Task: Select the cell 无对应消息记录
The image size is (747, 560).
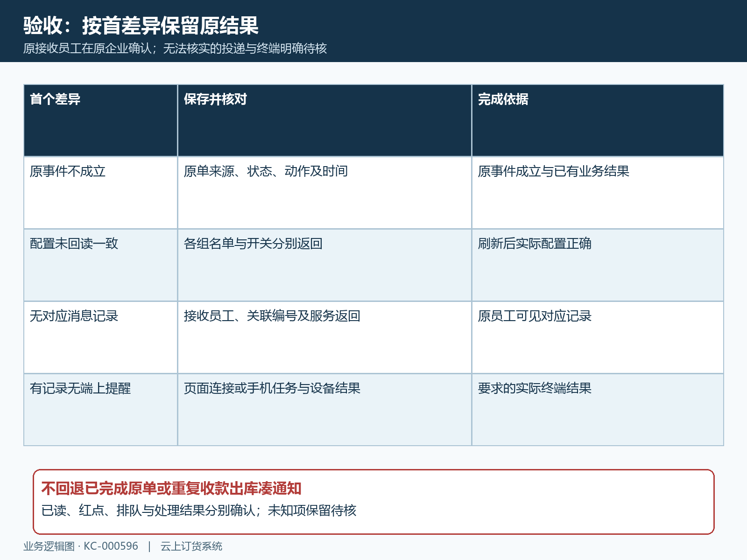Action: (100, 337)
